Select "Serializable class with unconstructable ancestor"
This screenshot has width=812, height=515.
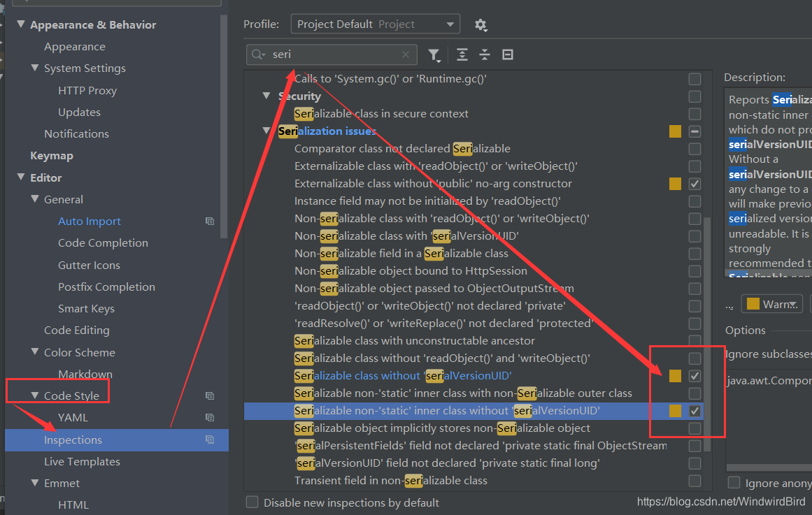[414, 341]
